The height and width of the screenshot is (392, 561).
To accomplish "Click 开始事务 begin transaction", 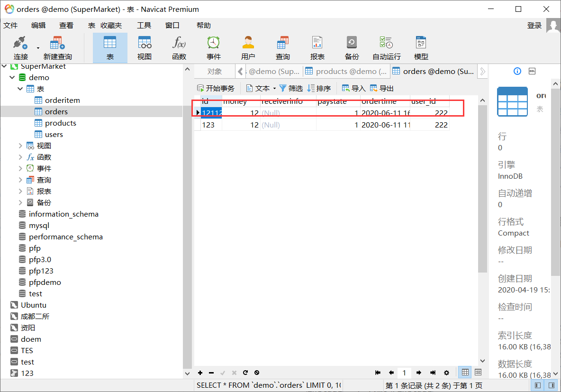I will point(216,88).
